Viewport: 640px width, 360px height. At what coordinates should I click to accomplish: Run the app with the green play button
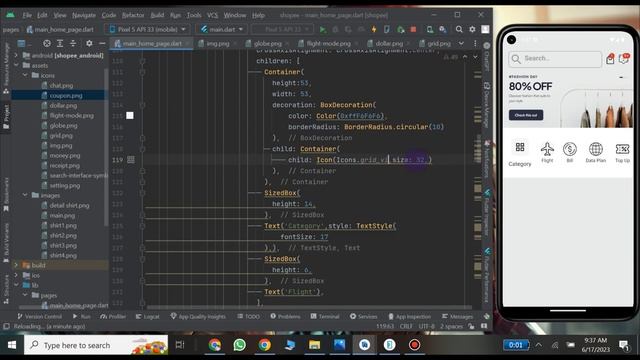click(x=323, y=29)
